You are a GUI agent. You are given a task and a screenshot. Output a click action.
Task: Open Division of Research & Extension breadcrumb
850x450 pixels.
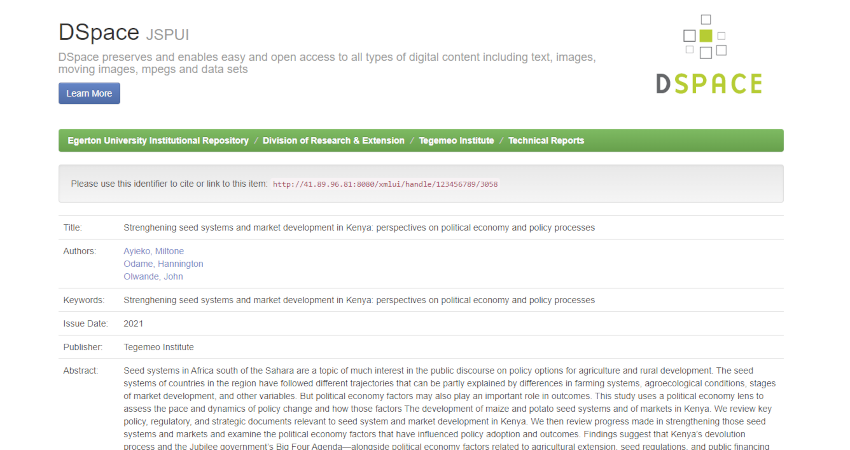click(x=333, y=140)
